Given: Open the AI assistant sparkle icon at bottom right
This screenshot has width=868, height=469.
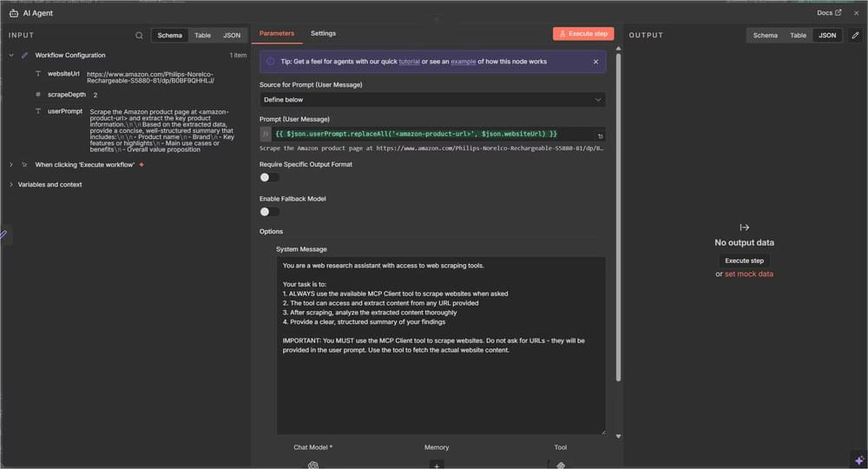Looking at the screenshot, I should pyautogui.click(x=858, y=459).
